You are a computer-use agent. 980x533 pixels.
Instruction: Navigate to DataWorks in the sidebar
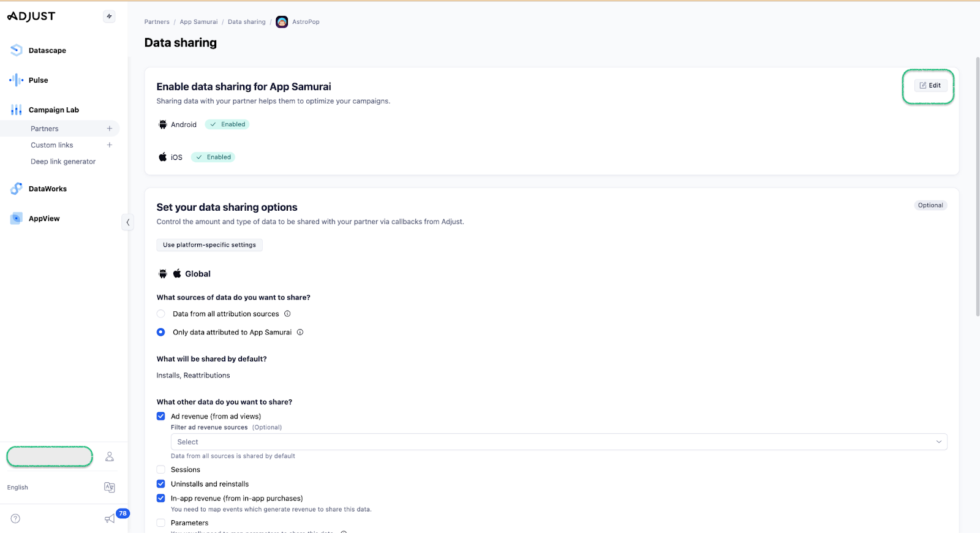point(48,189)
